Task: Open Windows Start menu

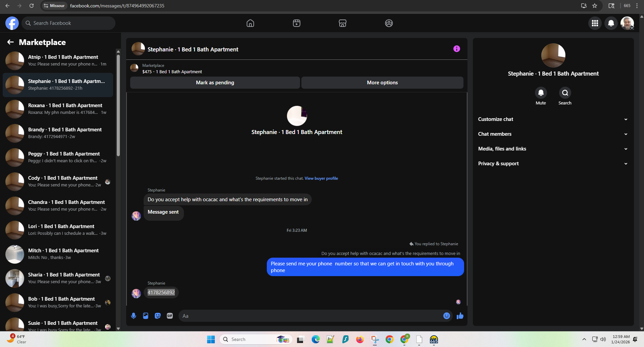Action: tap(211, 339)
